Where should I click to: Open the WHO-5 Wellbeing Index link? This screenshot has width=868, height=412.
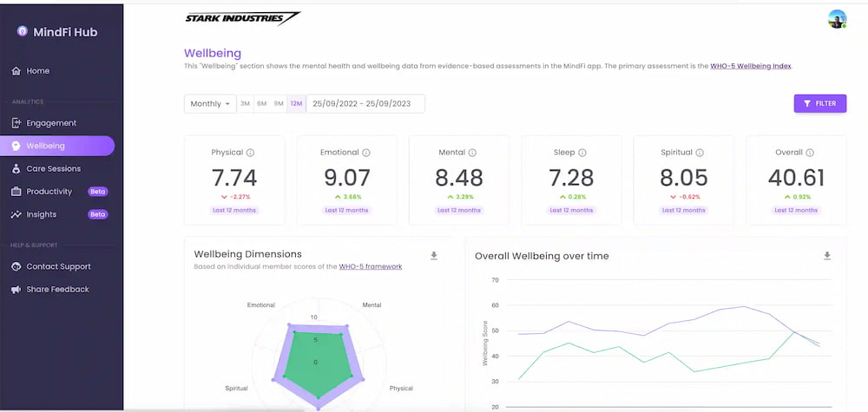751,66
